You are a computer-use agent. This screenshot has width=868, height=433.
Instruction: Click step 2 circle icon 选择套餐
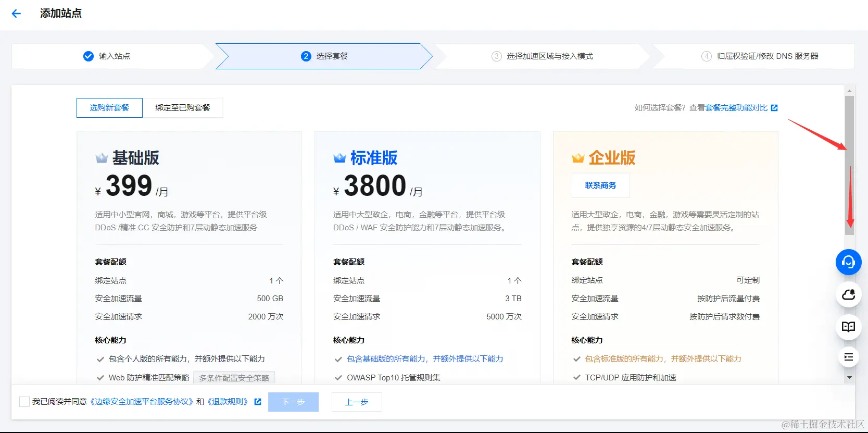306,56
